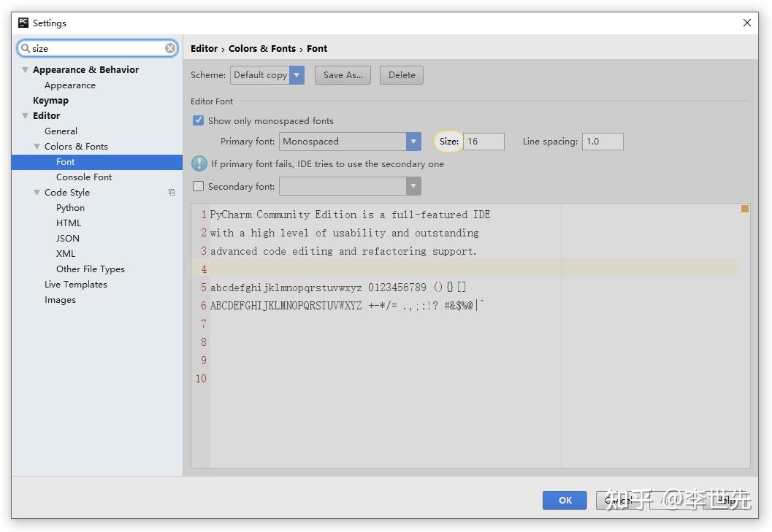Collapse the Colors & Fonts node
This screenshot has height=532, width=772.
(37, 146)
